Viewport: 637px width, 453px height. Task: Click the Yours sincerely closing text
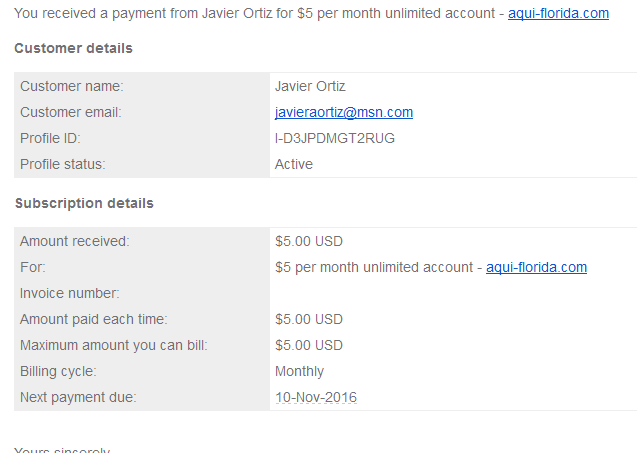pos(62,449)
